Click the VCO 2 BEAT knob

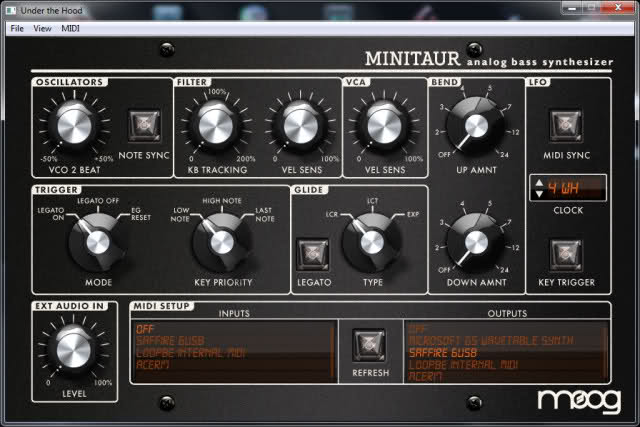[x=74, y=125]
